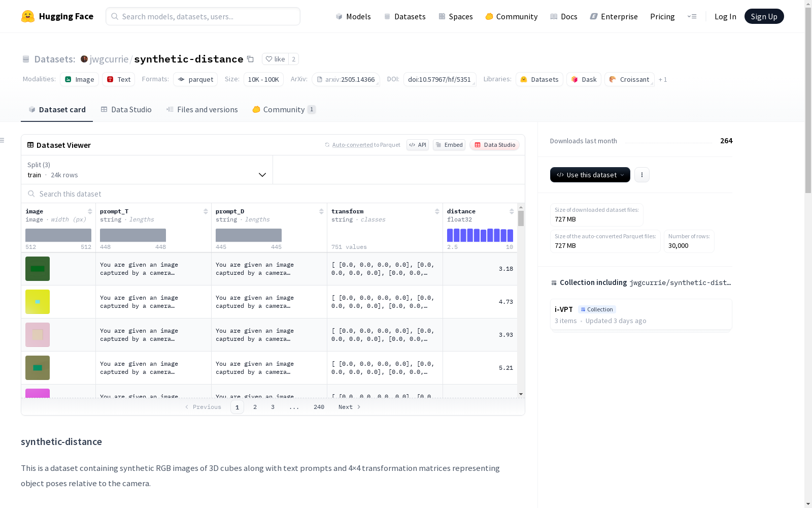Go to the Next page of rows
Screen dimensions: 812x508
[x=349, y=407]
